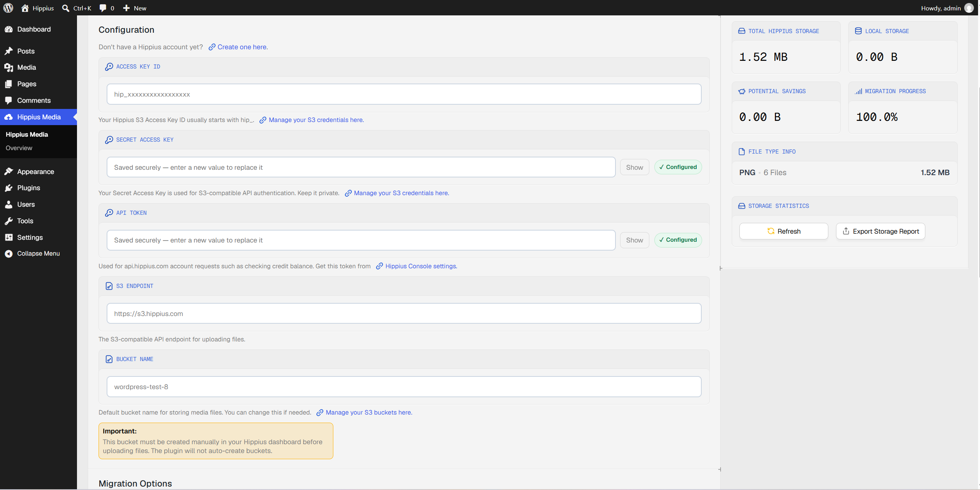The height and width of the screenshot is (490, 980).
Task: Click the admin avatar icon
Action: (969, 8)
